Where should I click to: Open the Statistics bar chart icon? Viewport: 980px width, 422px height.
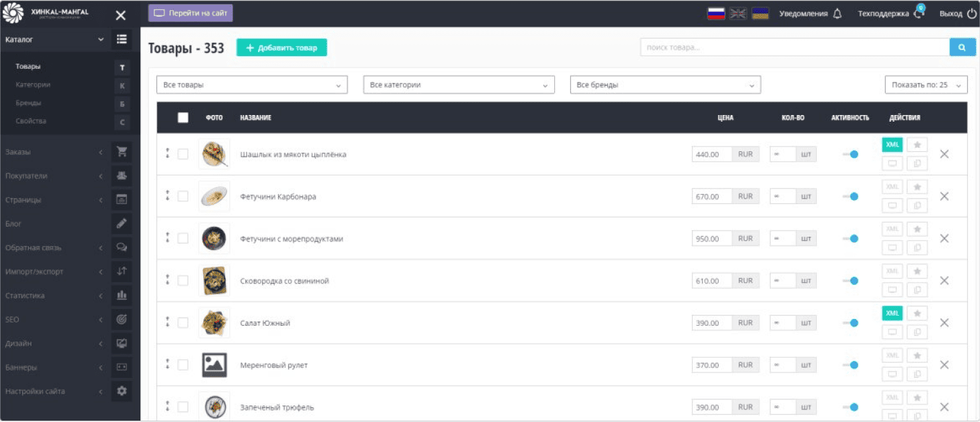click(122, 295)
